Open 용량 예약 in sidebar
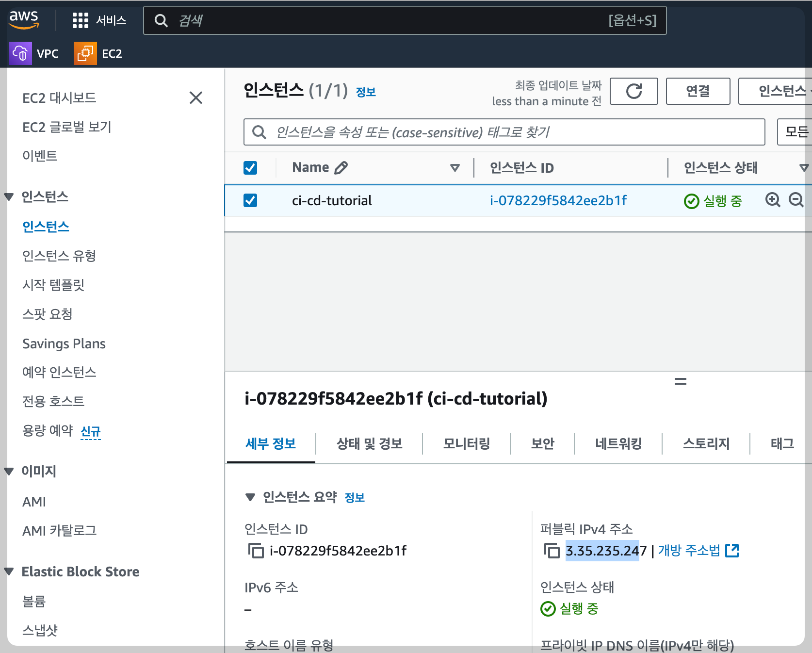This screenshot has width=812, height=653. [48, 430]
